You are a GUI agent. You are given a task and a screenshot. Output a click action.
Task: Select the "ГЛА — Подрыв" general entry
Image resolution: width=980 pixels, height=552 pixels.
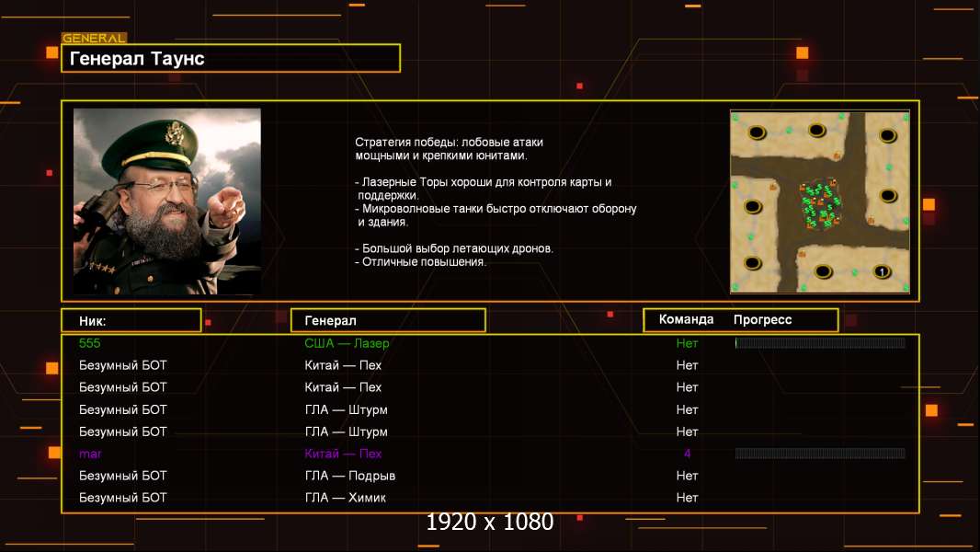click(349, 476)
